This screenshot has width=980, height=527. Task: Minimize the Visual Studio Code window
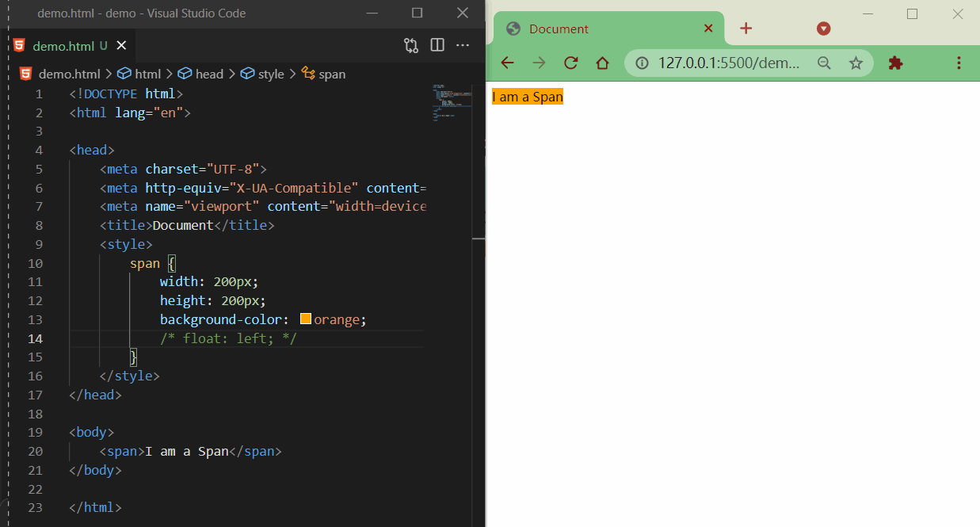(x=372, y=13)
